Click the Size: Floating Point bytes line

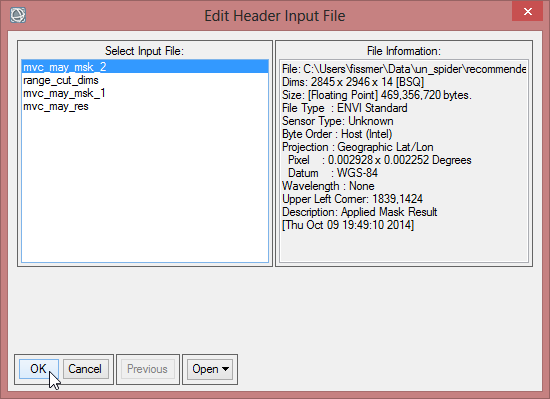click(377, 95)
